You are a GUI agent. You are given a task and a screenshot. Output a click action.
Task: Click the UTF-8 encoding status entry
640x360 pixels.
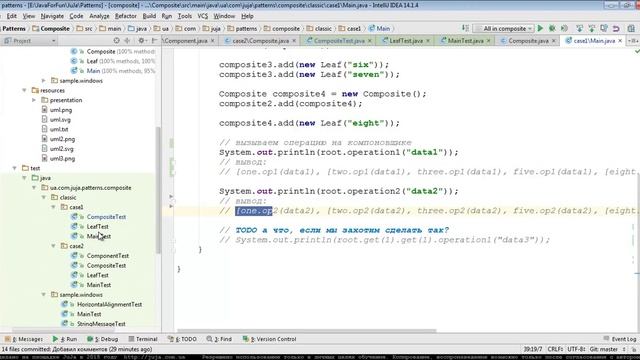(x=576, y=349)
